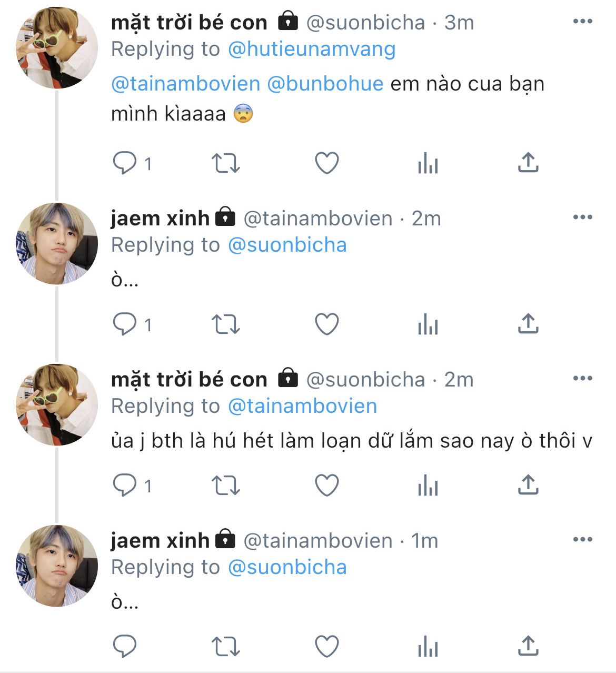Retweet the 2m jaem xinh reply
The width and height of the screenshot is (616, 673).
[225, 324]
